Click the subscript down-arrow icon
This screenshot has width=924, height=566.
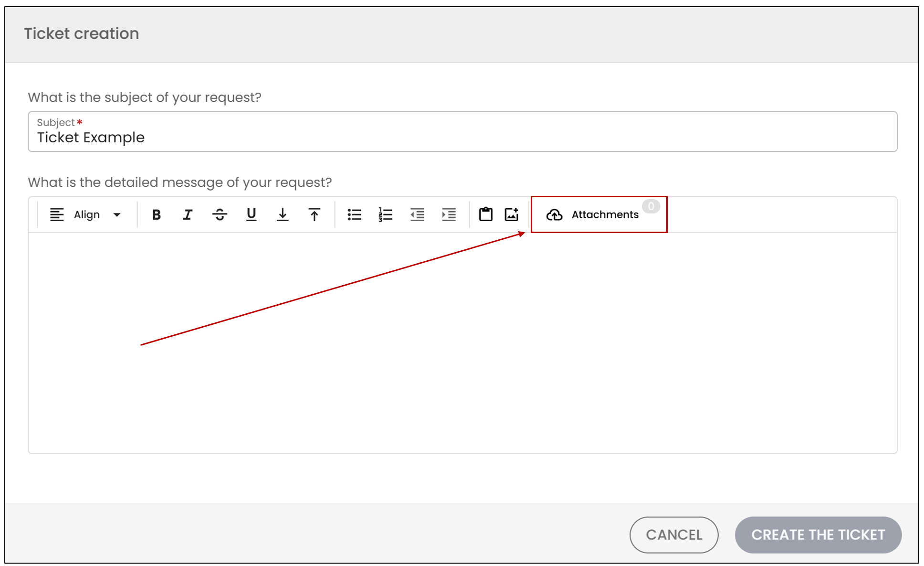coord(283,215)
